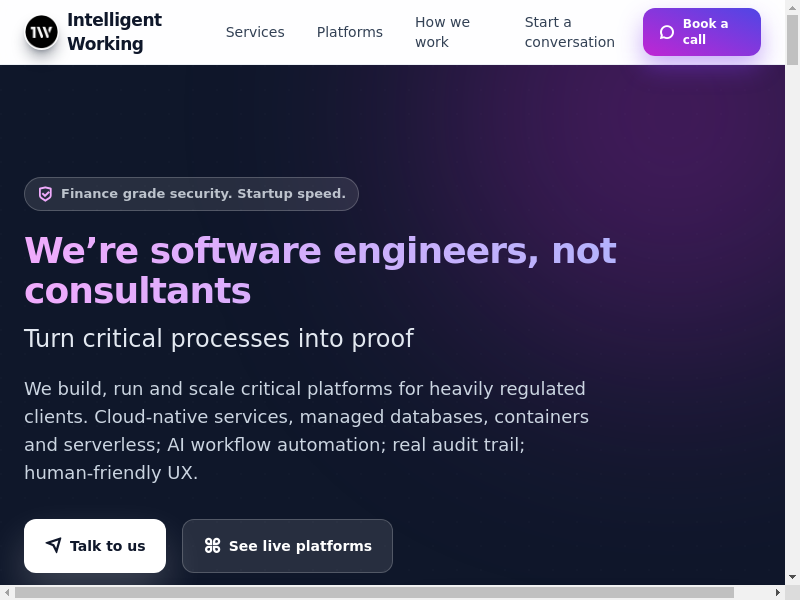Screen dimensions: 800x600
Task: Click the Intelligent Working brand name
Action: tap(114, 32)
